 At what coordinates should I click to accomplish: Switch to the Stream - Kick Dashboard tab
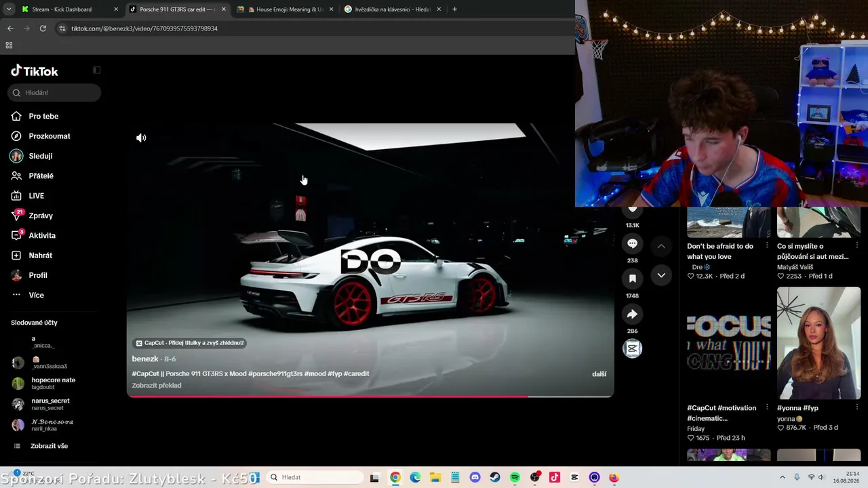70,9
